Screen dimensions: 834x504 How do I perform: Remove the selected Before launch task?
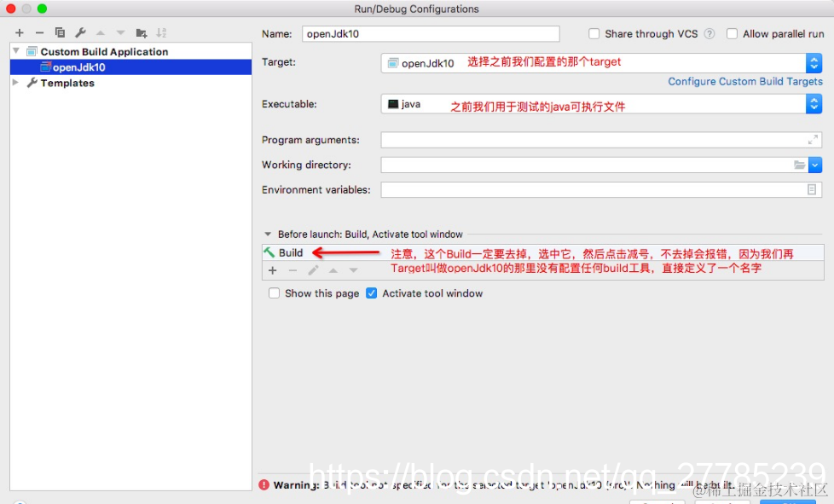tap(292, 270)
